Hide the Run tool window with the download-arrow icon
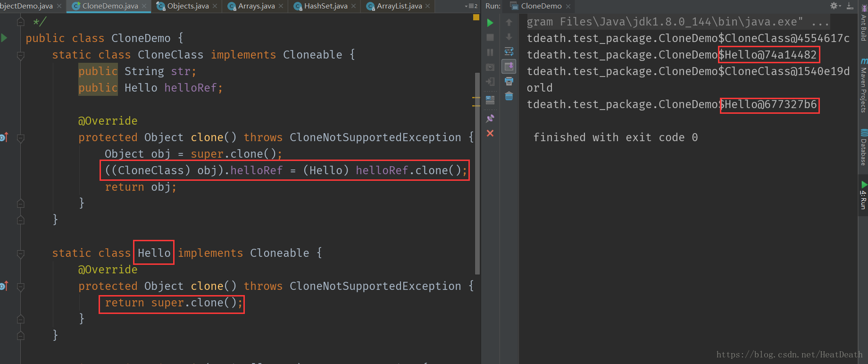Screen dimensions: 868x364 point(850,6)
